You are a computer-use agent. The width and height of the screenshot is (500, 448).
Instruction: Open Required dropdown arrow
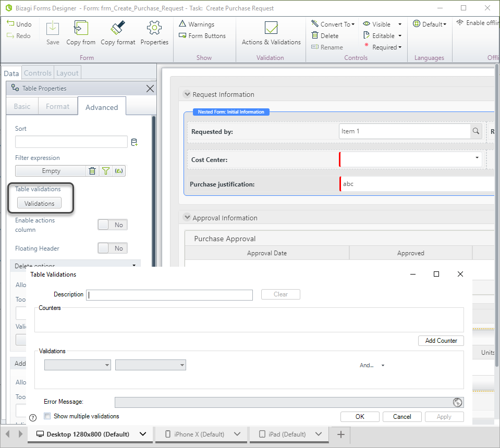click(400, 47)
